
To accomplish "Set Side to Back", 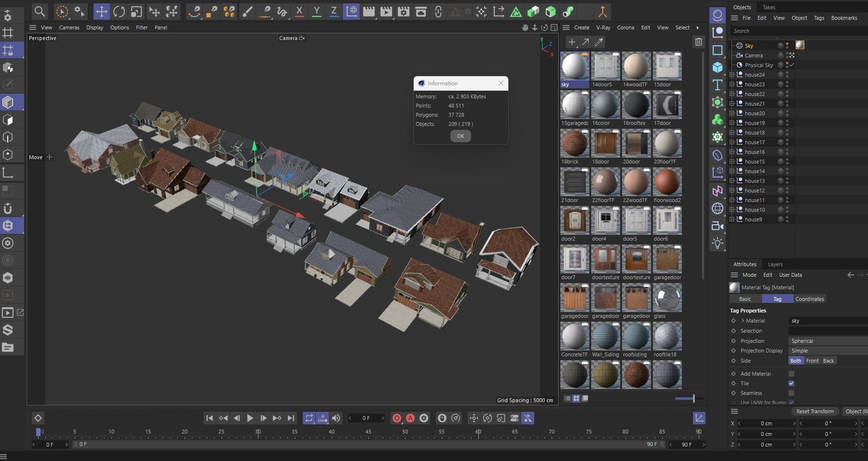I will click(x=828, y=361).
